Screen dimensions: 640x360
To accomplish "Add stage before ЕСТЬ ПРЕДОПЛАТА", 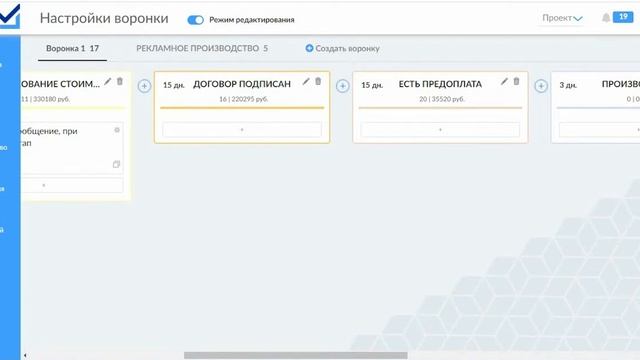I will click(342, 86).
